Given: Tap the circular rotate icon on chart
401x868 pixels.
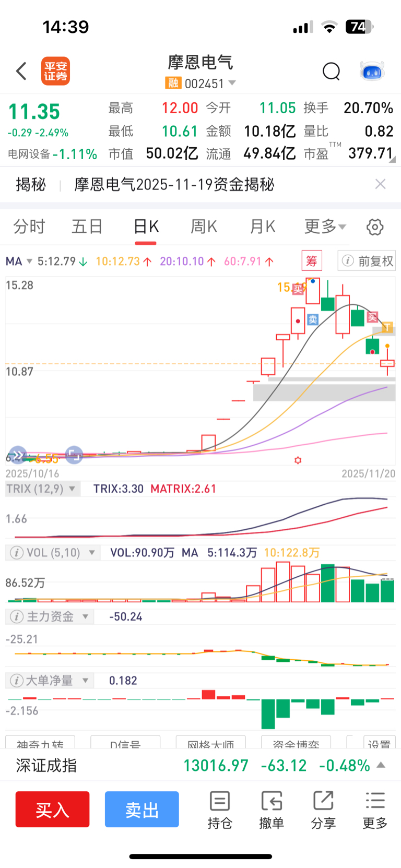Looking at the screenshot, I should click(74, 455).
